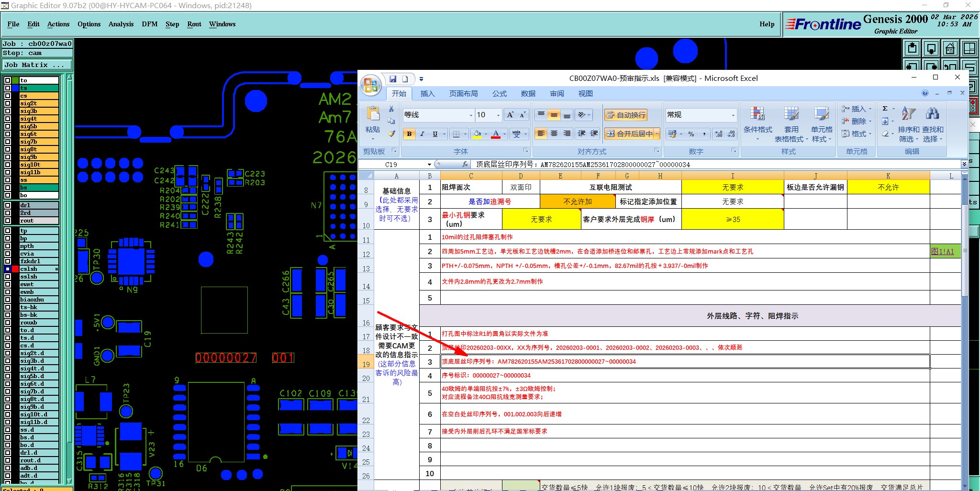Viewport: 980px width, 491px height.
Task: Click the Genesis Help button
Action: pos(767,24)
